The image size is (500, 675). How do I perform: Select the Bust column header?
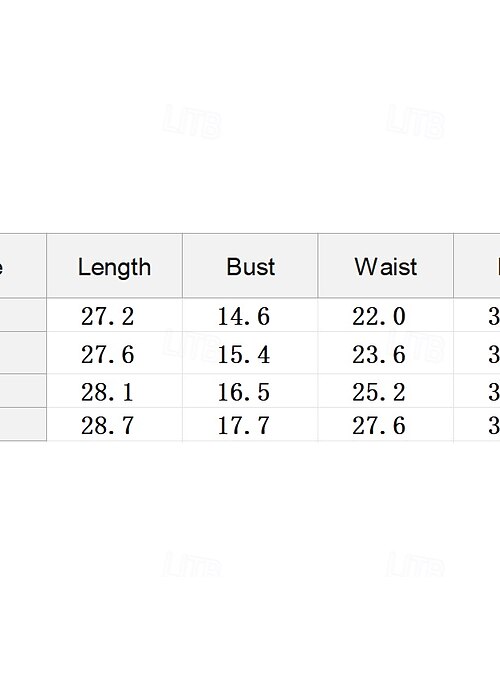pyautogui.click(x=250, y=266)
